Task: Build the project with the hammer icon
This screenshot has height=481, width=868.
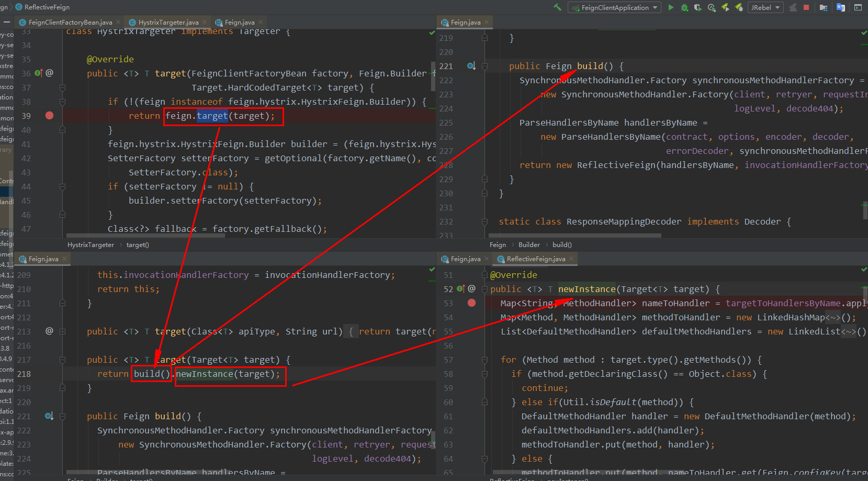Action: pos(557,7)
